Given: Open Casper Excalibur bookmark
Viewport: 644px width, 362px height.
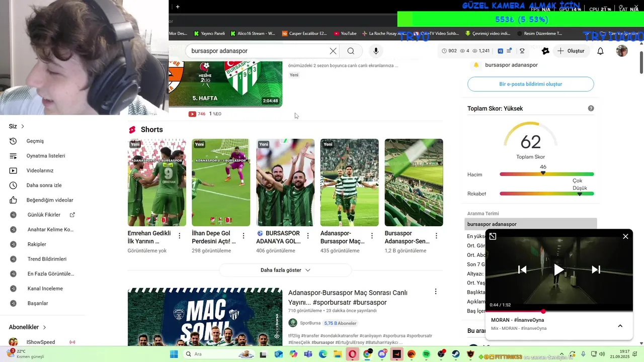Looking at the screenshot, I should coord(304,34).
